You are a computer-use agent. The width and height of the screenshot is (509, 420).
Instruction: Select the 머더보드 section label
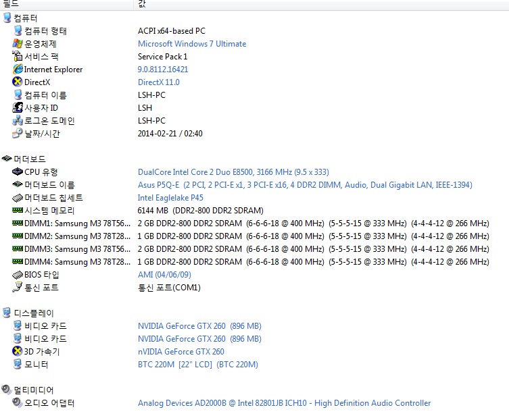[x=30, y=159]
